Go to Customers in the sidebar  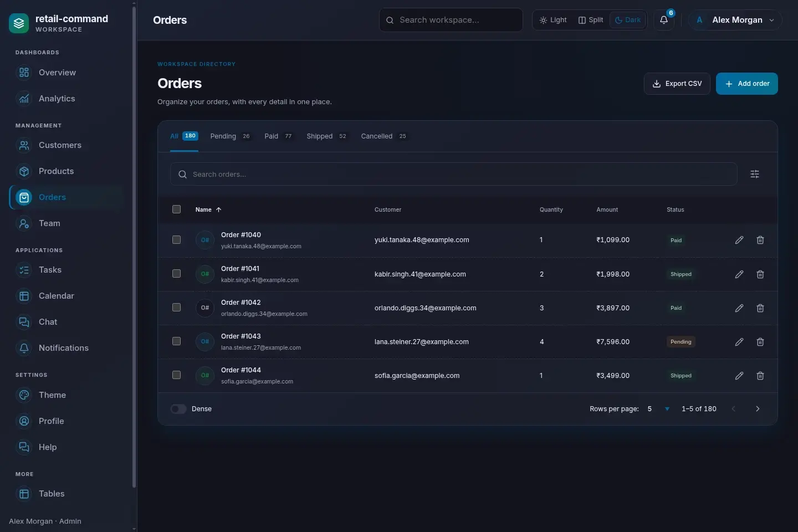66,145
